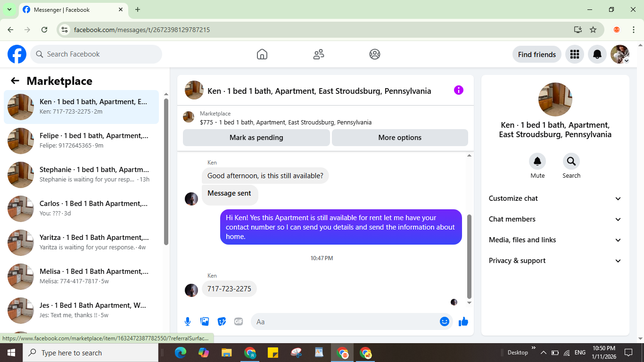Open the profile circle icon in top navigation
Image resolution: width=644 pixels, height=362 pixels.
click(x=375, y=54)
